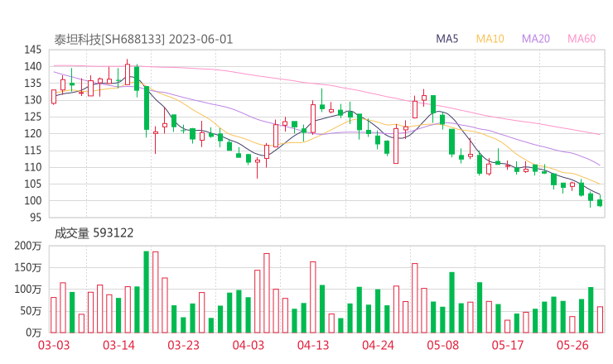Click the 150万 volume axis label
The width and height of the screenshot is (613, 364).
(28, 267)
